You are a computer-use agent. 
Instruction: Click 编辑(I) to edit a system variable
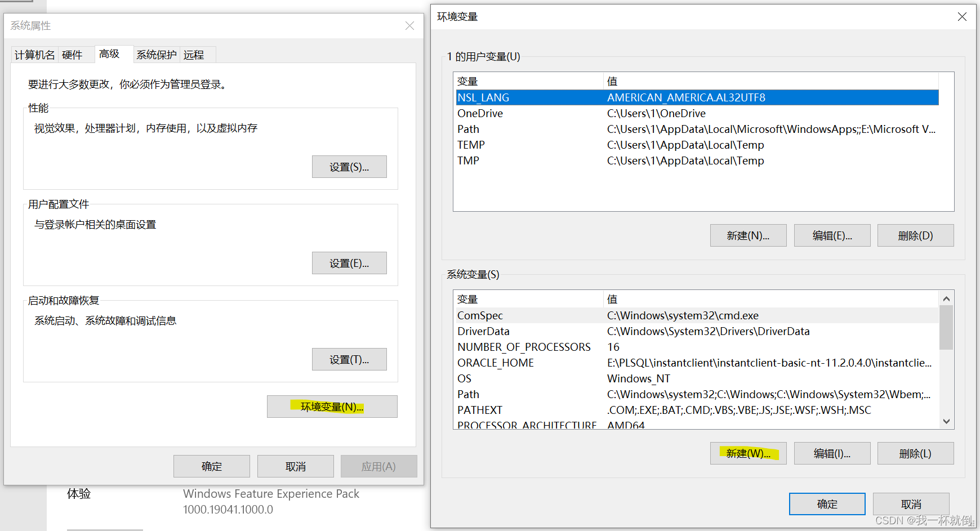coord(832,453)
